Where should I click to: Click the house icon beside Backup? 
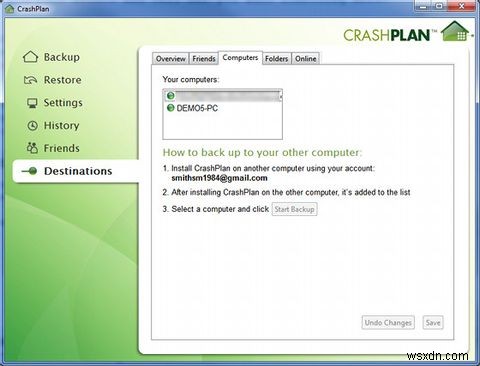[30, 57]
